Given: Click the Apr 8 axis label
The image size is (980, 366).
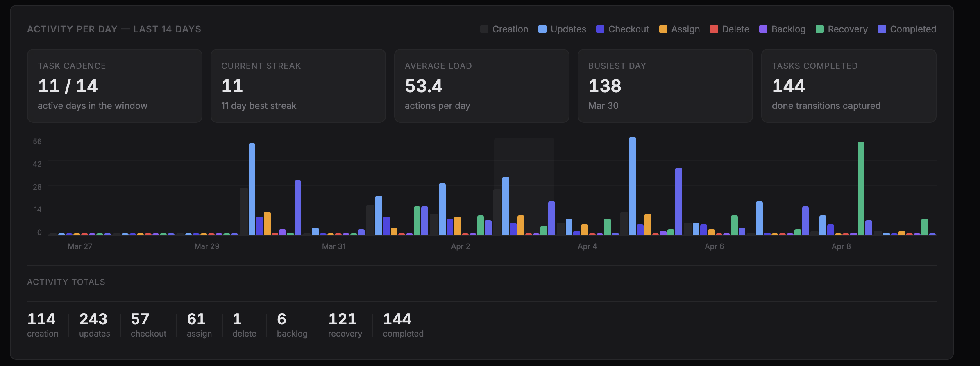Looking at the screenshot, I should 841,246.
